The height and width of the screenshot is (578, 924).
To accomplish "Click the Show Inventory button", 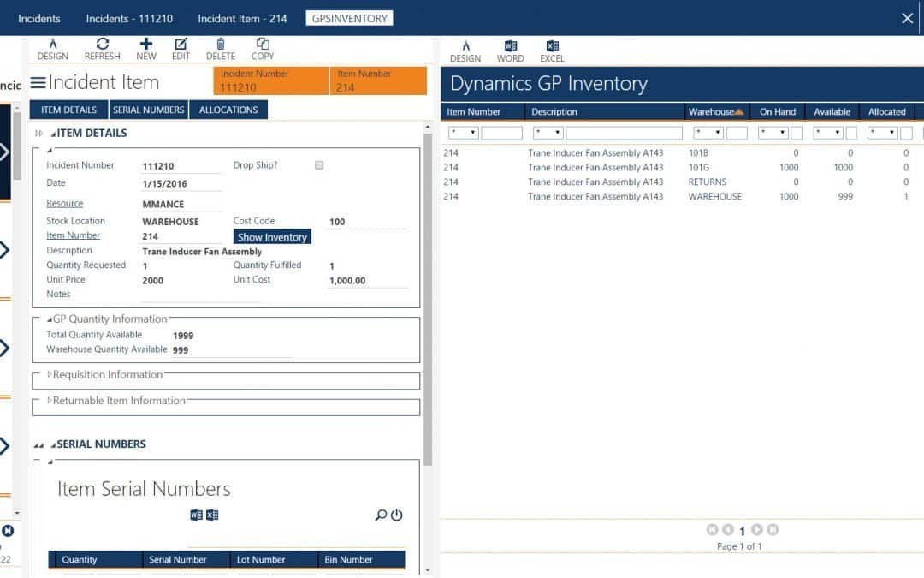I will click(x=272, y=236).
